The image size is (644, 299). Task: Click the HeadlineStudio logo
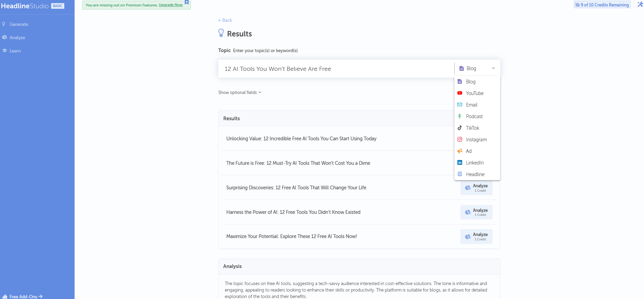(x=25, y=6)
